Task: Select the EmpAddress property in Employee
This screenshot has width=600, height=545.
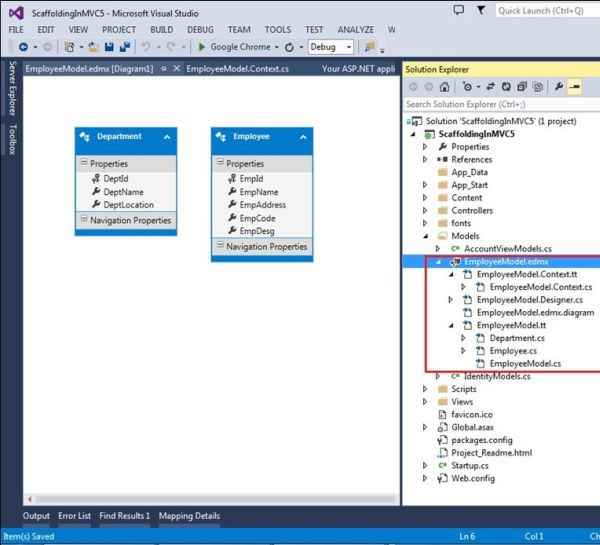Action: 262,205
